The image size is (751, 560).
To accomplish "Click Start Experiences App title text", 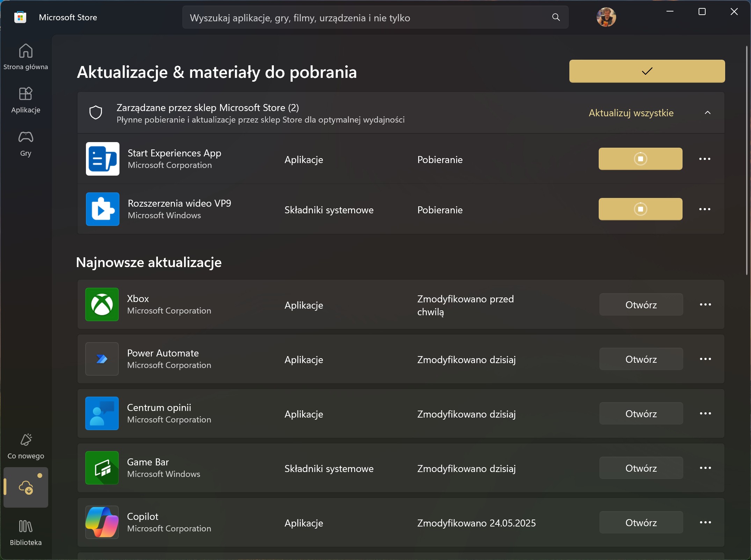I will [x=174, y=153].
